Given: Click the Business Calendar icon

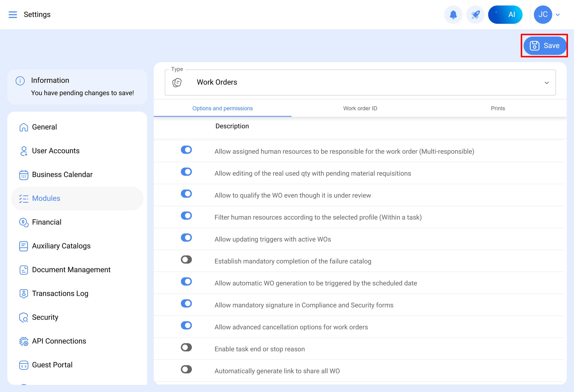Looking at the screenshot, I should (x=24, y=175).
